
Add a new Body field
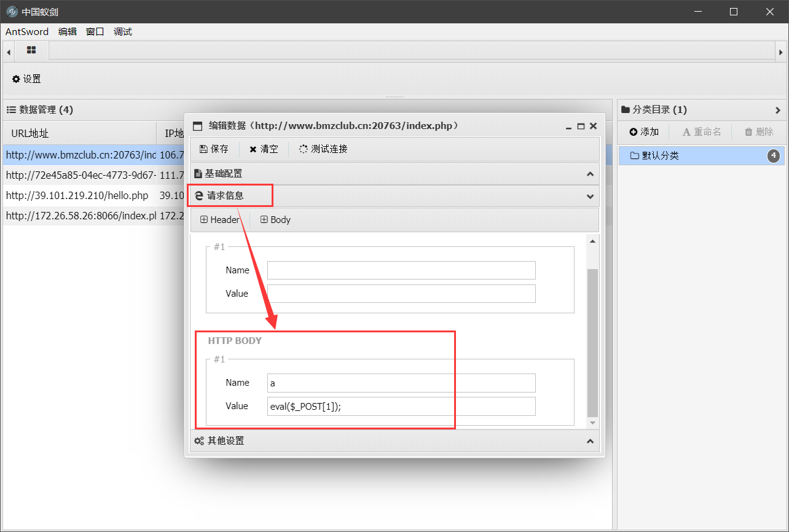click(275, 219)
